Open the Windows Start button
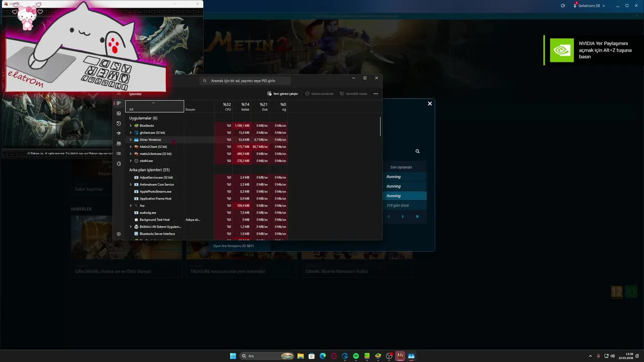Viewport: 644px width, 362px height. tap(233, 356)
